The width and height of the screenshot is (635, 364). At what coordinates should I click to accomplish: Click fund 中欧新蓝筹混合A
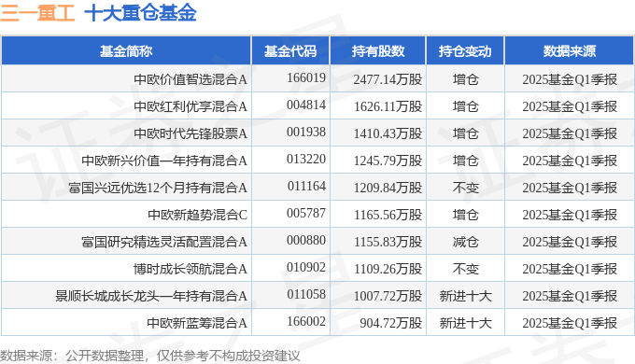click(197, 323)
